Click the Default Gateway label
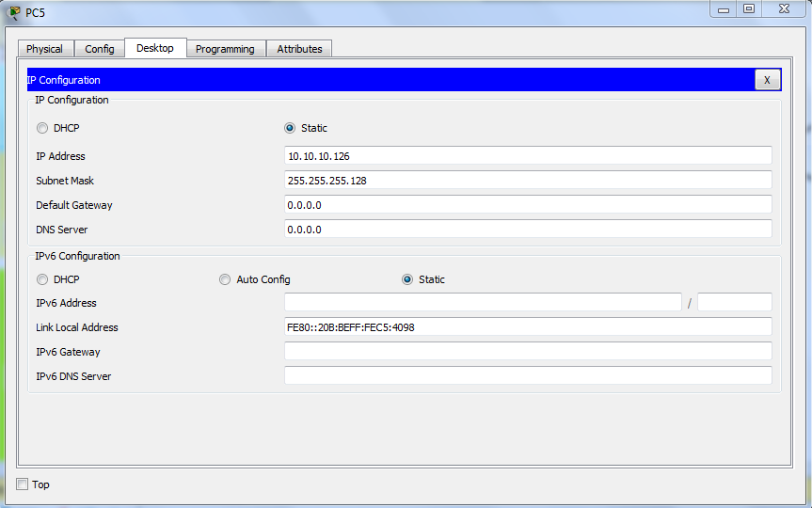This screenshot has width=812, height=508. (74, 205)
